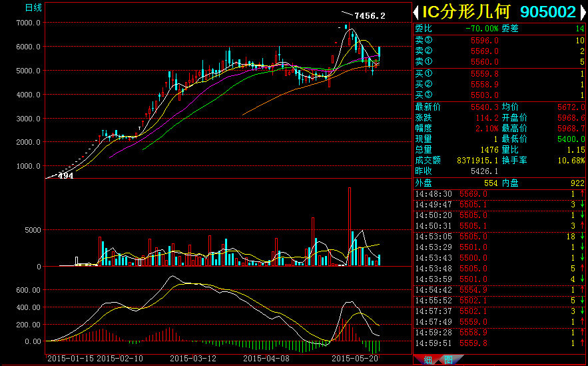Viewport: 588px width, 366px height.
Task: Click the 600.00 MACD axis label
Action: click(x=28, y=290)
